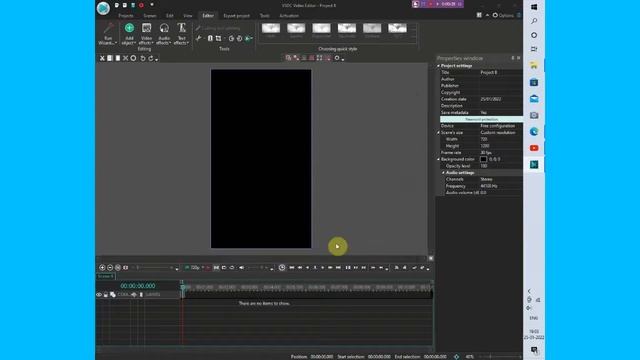Click the cut scissors icon in edit toolbar
Screen dimensions: 640x360
102,58
